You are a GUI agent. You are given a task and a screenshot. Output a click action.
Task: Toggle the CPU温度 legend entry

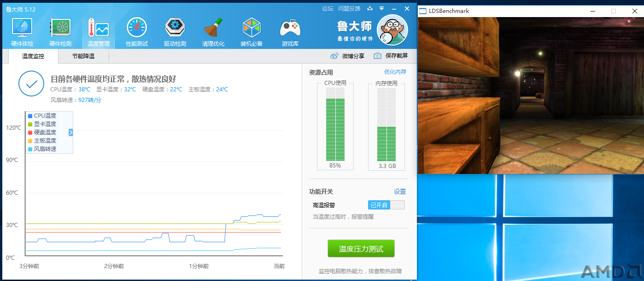(42, 116)
